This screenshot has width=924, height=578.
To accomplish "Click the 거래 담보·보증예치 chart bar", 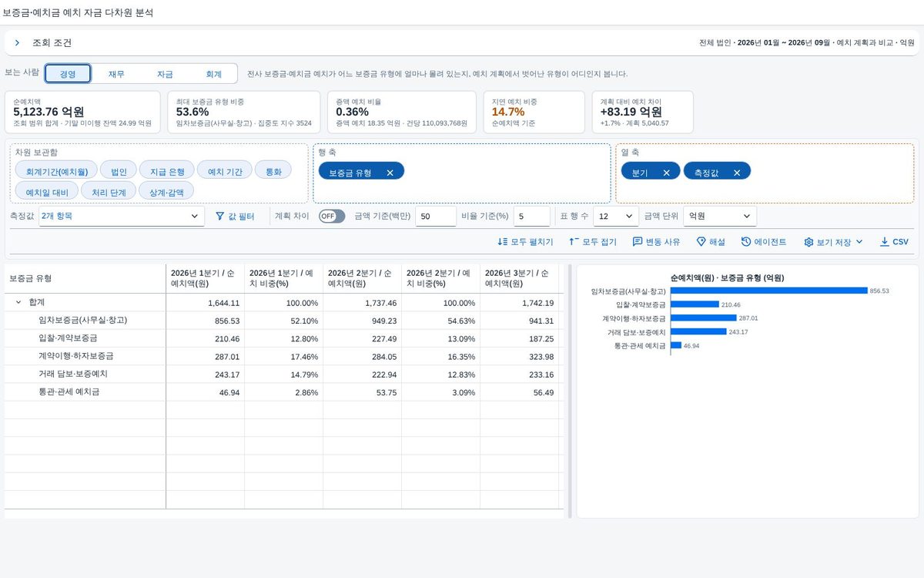I will coord(698,331).
